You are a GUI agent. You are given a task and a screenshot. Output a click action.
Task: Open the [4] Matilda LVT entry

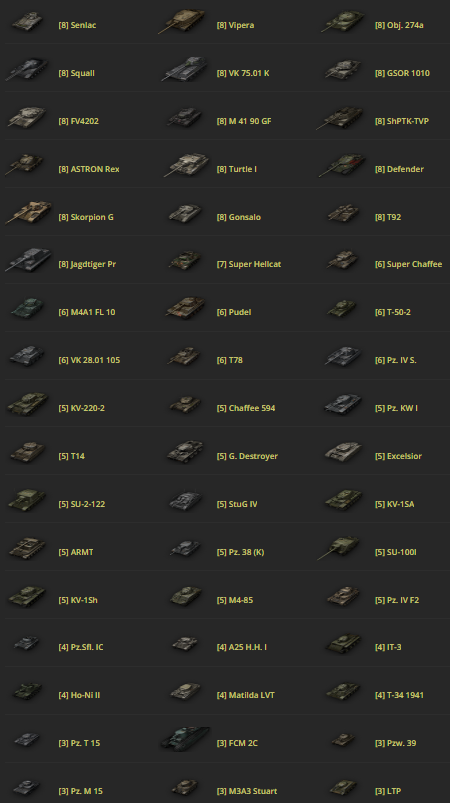click(245, 695)
